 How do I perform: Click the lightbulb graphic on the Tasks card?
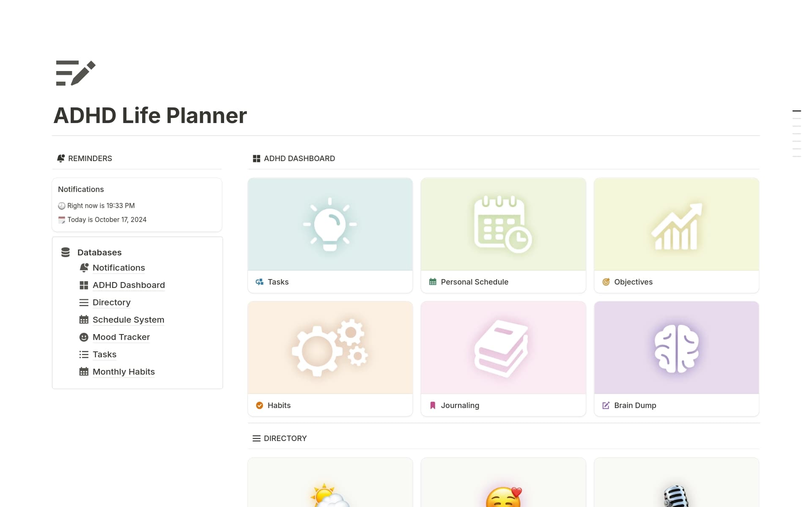330,224
